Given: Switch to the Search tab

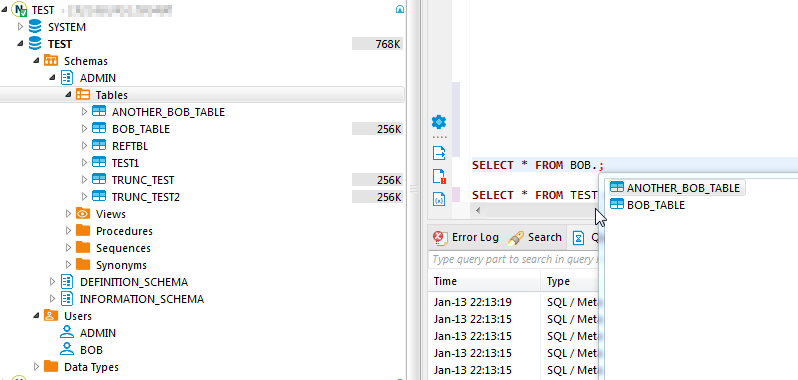Looking at the screenshot, I should [x=535, y=238].
